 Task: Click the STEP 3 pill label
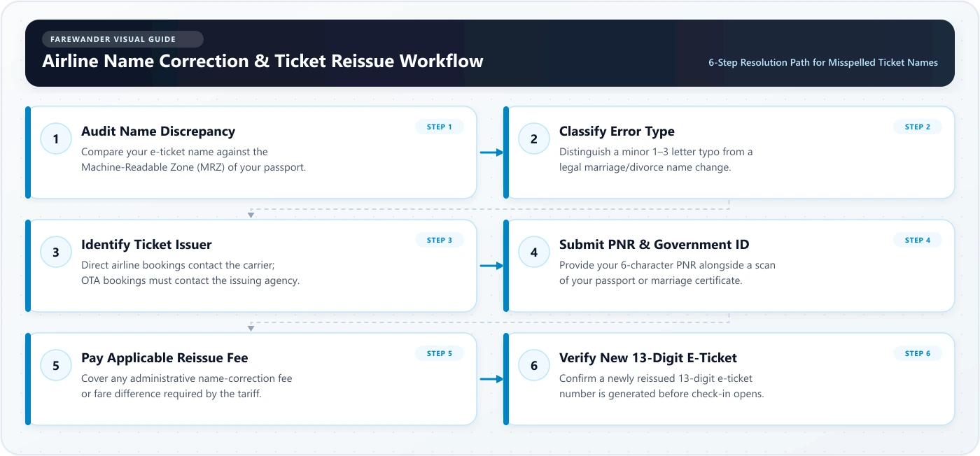pyautogui.click(x=440, y=240)
